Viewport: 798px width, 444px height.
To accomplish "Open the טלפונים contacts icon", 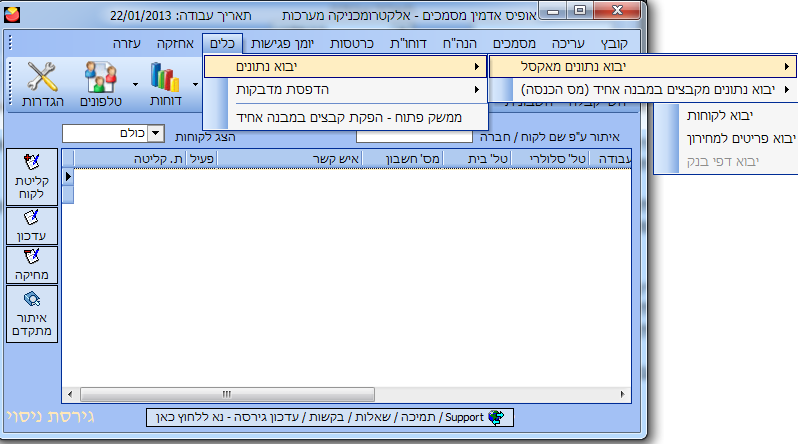I will pos(101,84).
